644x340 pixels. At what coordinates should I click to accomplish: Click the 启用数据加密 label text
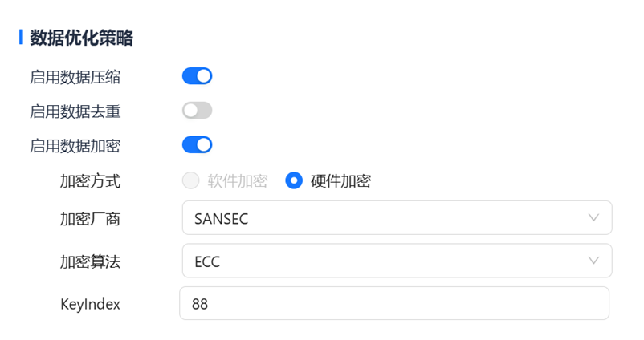pyautogui.click(x=75, y=146)
